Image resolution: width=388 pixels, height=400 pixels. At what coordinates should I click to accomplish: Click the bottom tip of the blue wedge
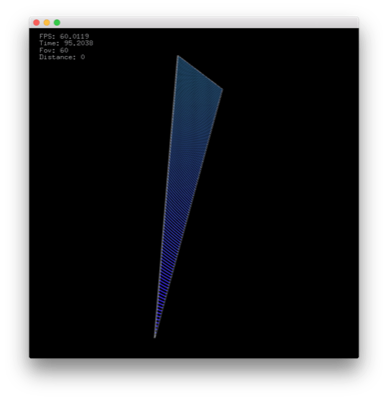click(155, 337)
